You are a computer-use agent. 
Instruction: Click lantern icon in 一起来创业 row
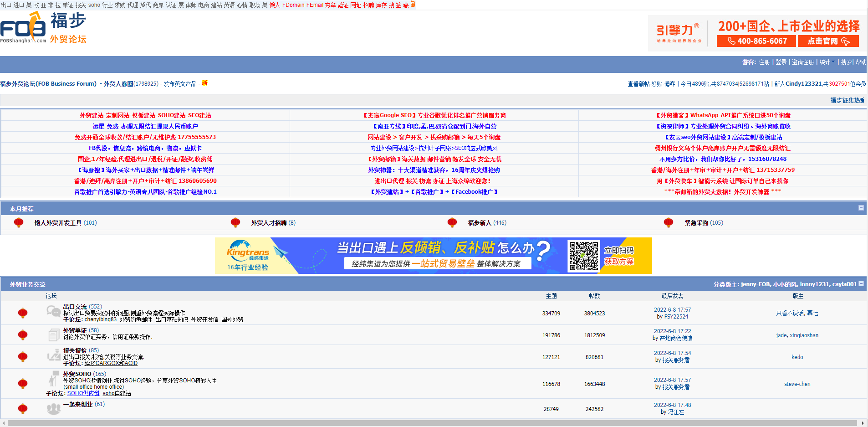23,409
